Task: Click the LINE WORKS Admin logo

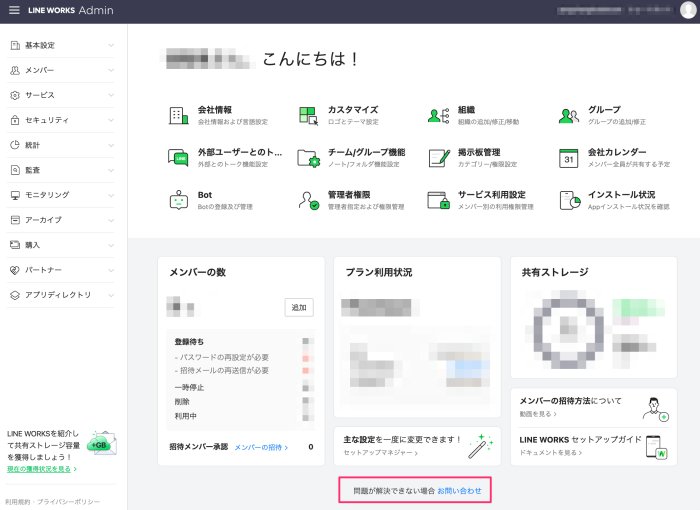Action: (71, 10)
